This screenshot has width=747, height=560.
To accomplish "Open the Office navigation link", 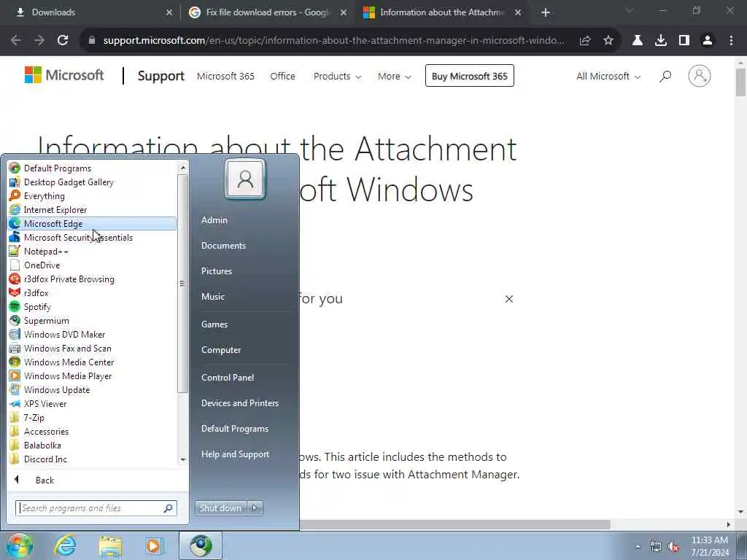I will point(282,76).
